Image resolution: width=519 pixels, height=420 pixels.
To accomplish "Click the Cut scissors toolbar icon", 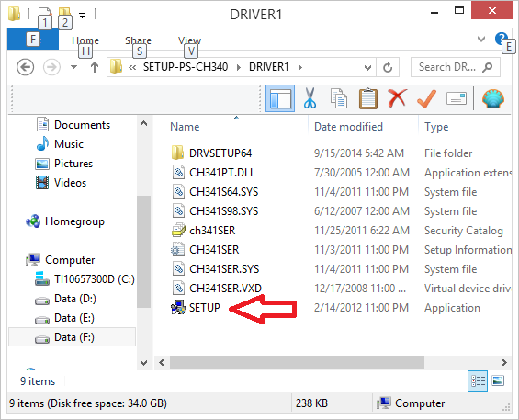I will tap(310, 98).
